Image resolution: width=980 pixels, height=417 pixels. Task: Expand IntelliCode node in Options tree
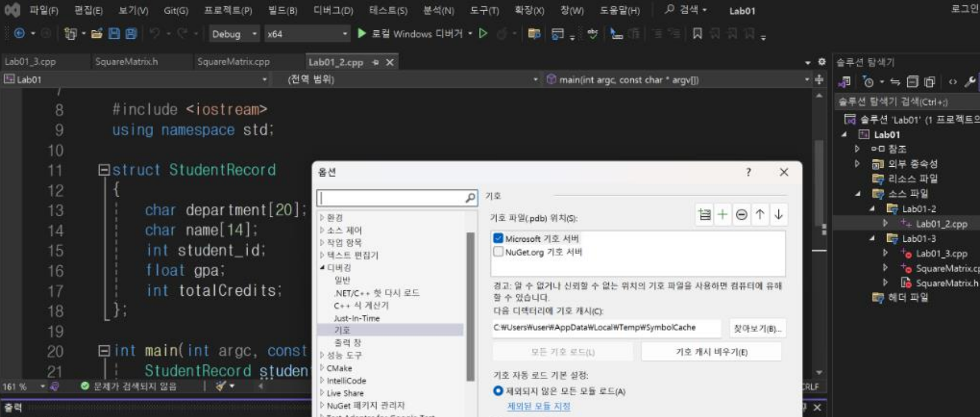(x=322, y=380)
